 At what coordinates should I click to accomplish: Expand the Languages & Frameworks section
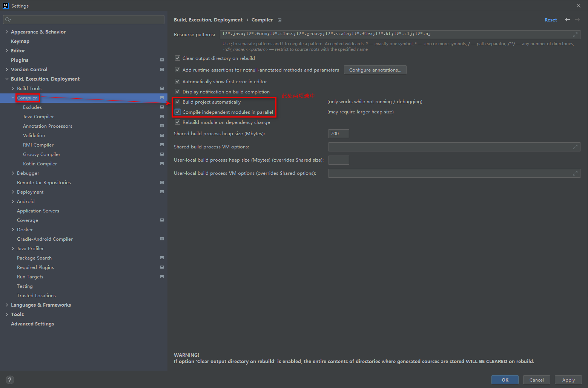click(x=7, y=305)
